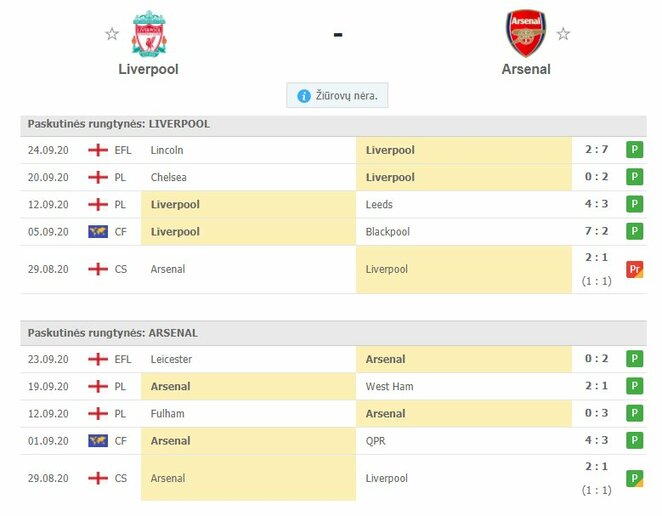Click the Liverpool team name heading

pos(148,69)
